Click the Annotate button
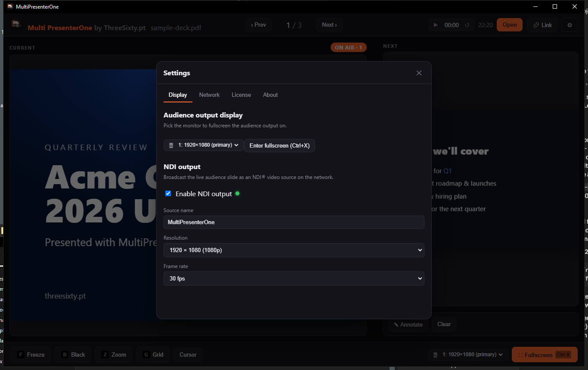Viewport: 588px width, 370px height. coord(408,324)
